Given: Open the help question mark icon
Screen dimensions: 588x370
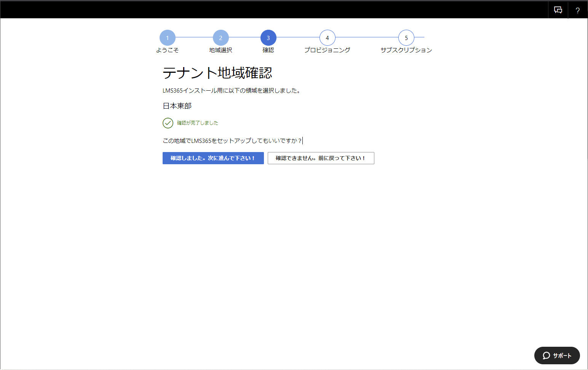Looking at the screenshot, I should [578, 10].
